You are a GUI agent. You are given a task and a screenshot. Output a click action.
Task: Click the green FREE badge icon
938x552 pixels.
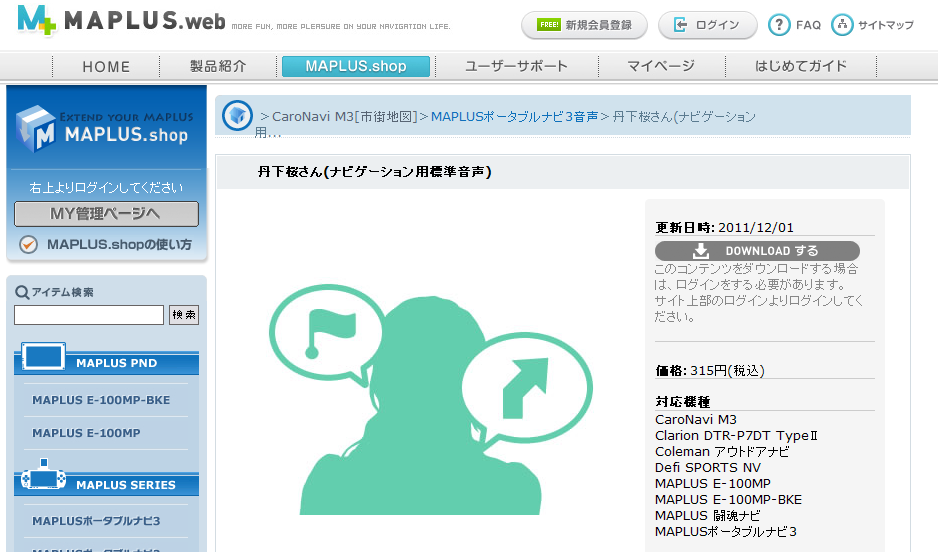549,25
